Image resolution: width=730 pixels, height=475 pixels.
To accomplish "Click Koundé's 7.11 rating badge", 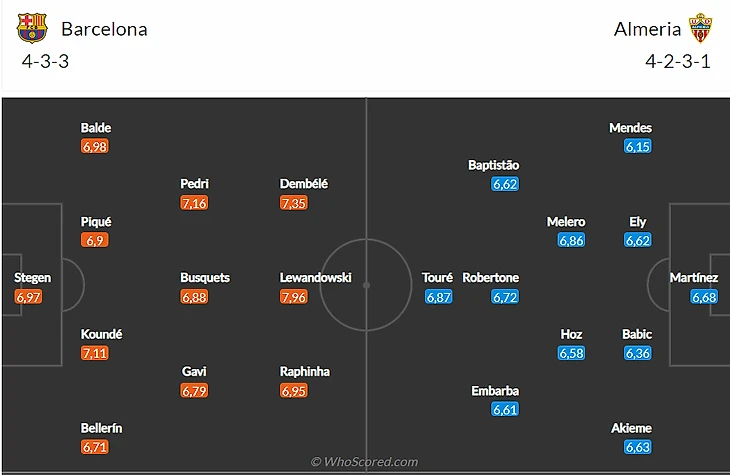I will [95, 353].
